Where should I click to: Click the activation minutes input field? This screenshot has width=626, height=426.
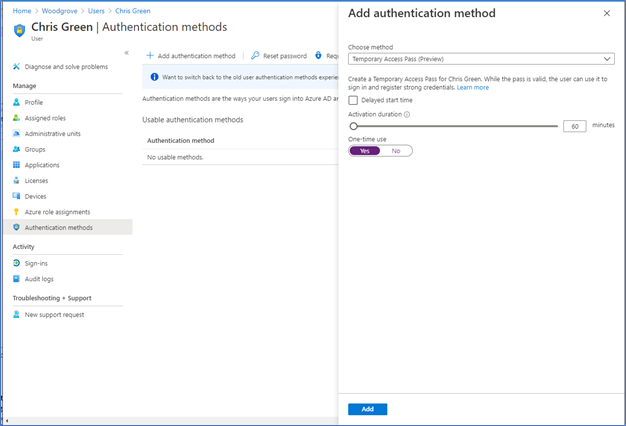[x=574, y=126]
